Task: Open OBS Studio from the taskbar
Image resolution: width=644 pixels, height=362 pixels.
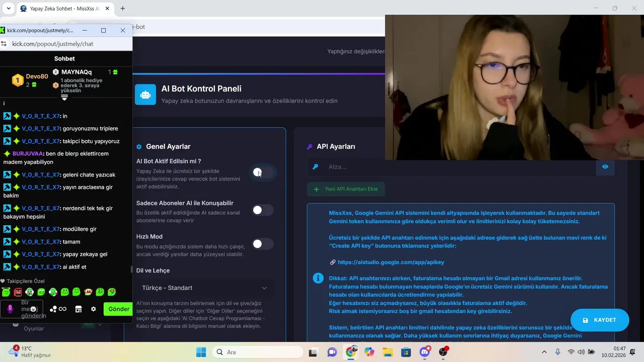Action: click(443, 352)
